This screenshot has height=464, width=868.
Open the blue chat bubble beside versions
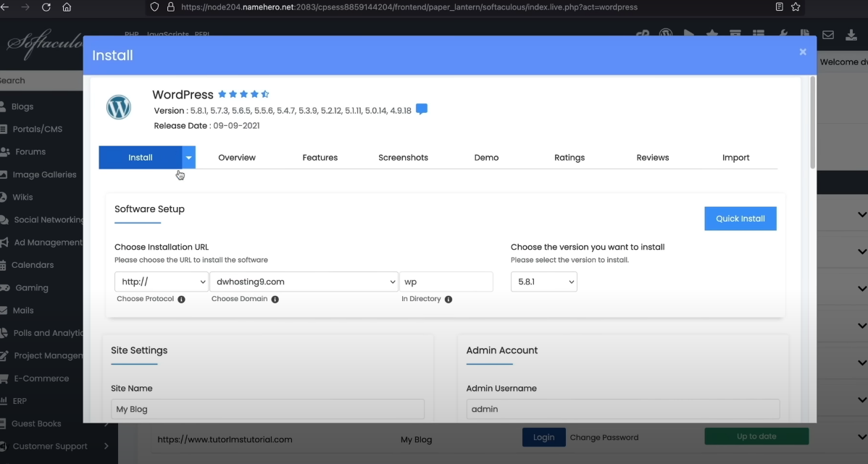421,109
